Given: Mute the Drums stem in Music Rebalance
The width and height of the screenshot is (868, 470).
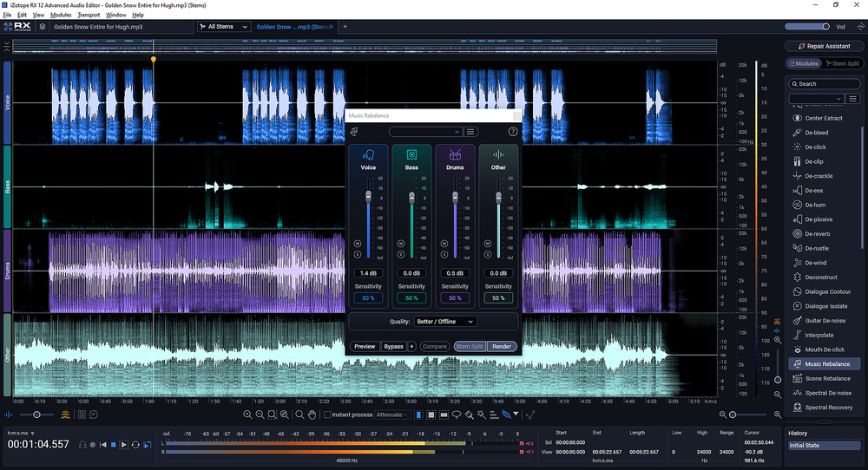Looking at the screenshot, I should (444, 244).
